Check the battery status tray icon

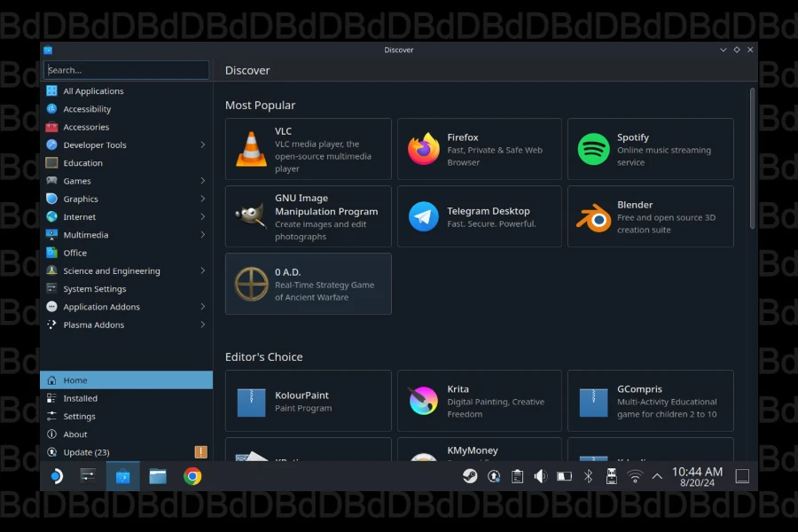(565, 476)
